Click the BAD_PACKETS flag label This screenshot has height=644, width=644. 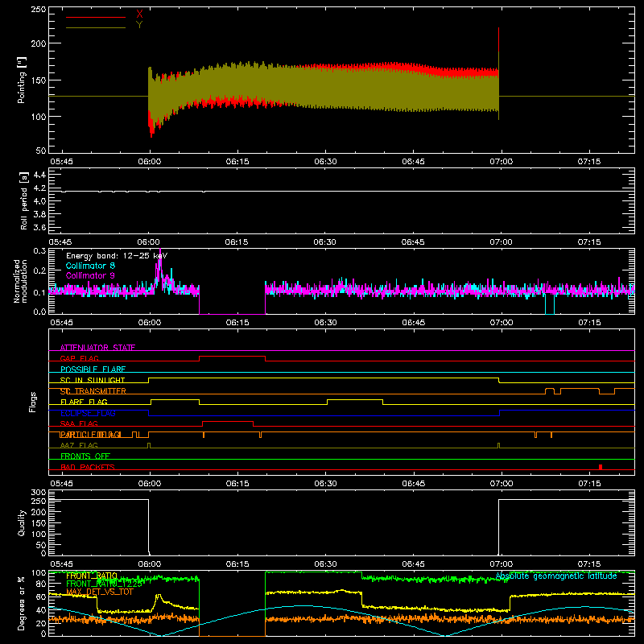pyautogui.click(x=88, y=467)
